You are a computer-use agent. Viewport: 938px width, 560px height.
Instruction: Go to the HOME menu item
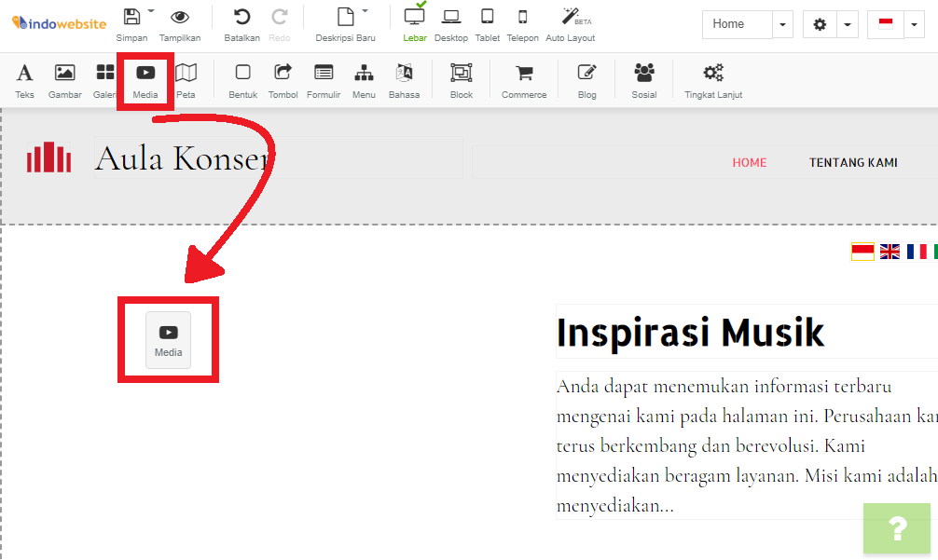(749, 162)
